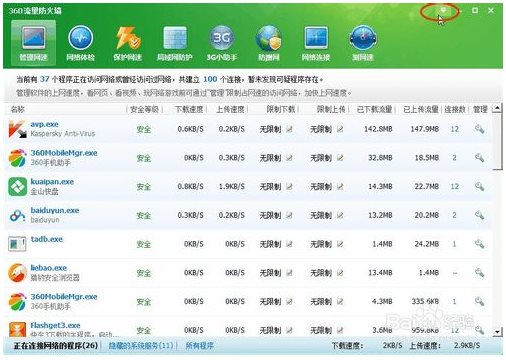Click the scrollbar down arrow of program list
Image resolution: width=506 pixels, height=360 pixels.
pos(497,332)
